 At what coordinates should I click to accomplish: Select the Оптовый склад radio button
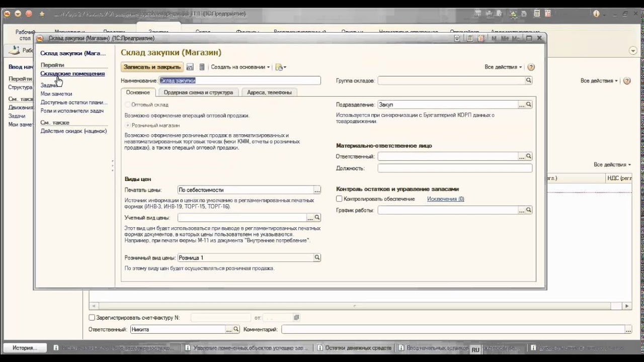[x=127, y=105]
